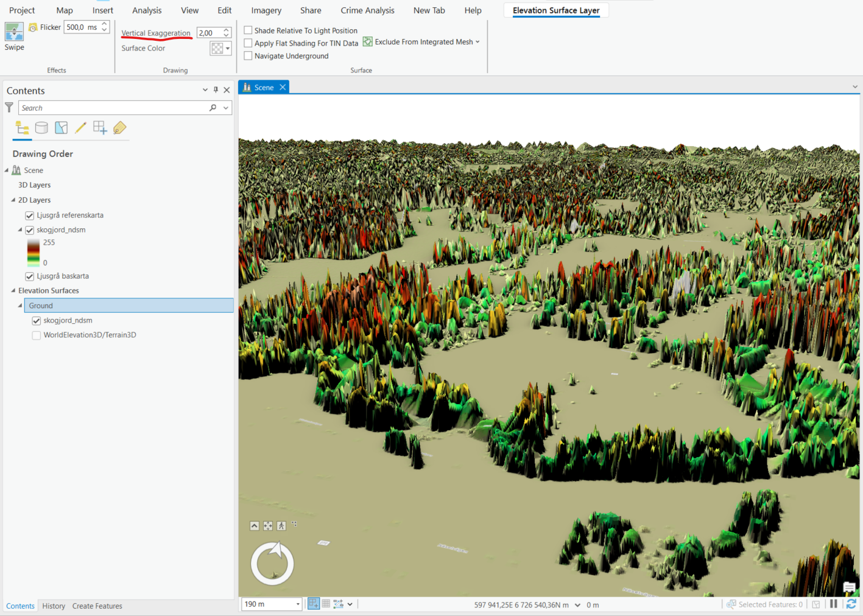863x616 pixels.
Task: Select the List By Labeling tag icon
Action: coord(119,128)
